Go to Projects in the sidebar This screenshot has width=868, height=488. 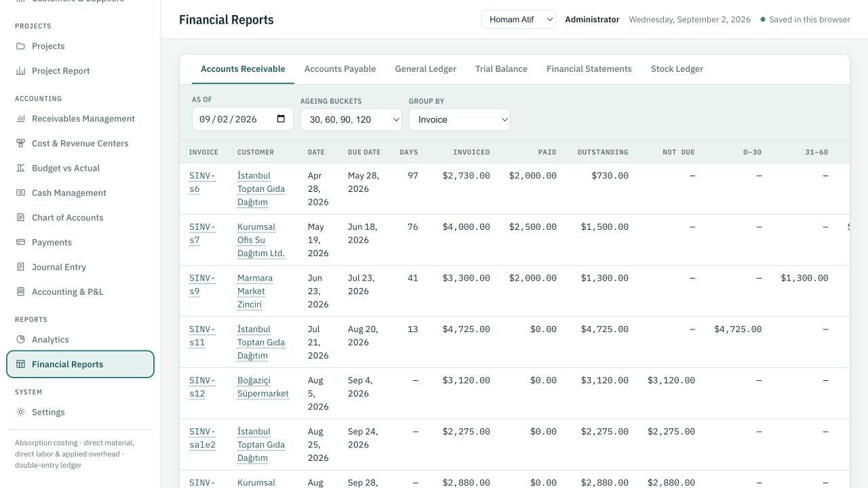coord(81,46)
